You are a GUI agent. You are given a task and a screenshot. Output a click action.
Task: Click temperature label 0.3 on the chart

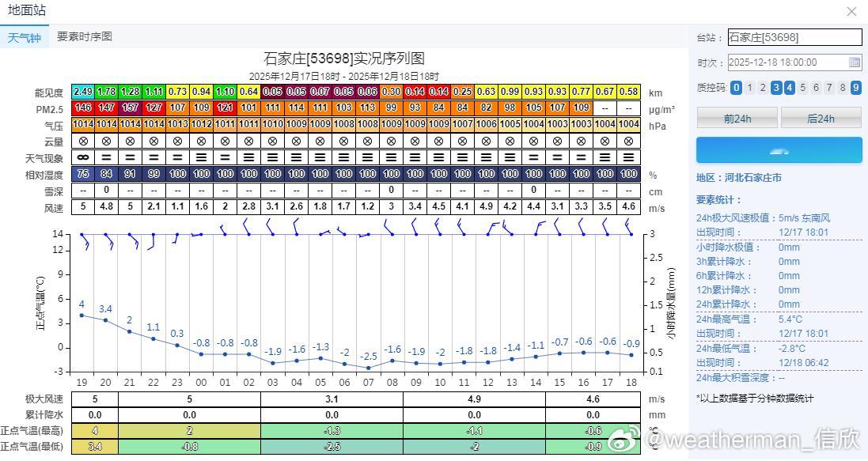(x=177, y=333)
